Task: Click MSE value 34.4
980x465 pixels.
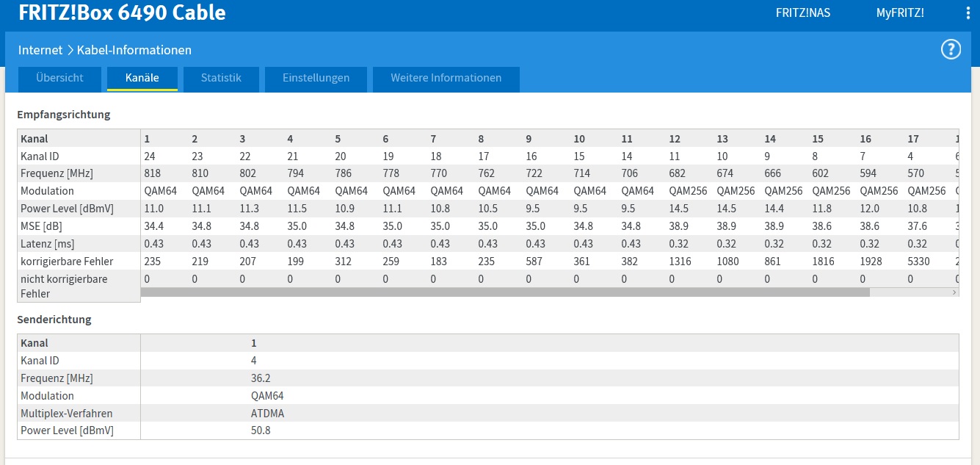Action: pos(154,227)
